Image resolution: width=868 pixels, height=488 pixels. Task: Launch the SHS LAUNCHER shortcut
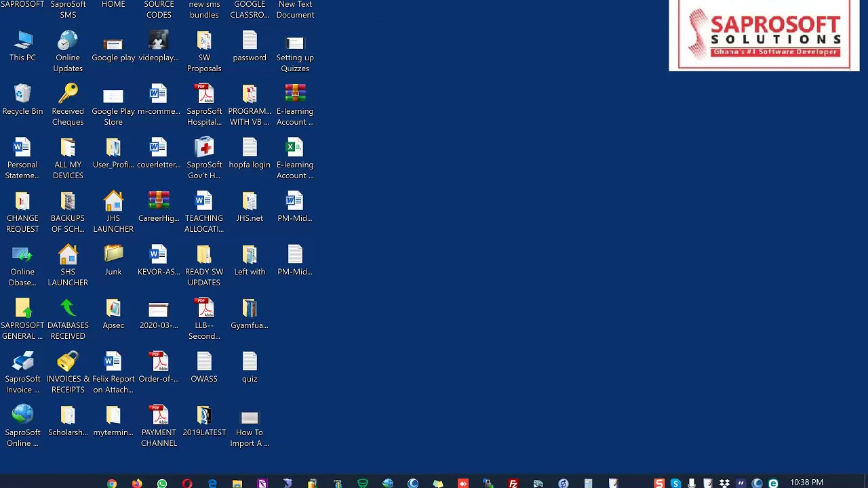click(68, 266)
